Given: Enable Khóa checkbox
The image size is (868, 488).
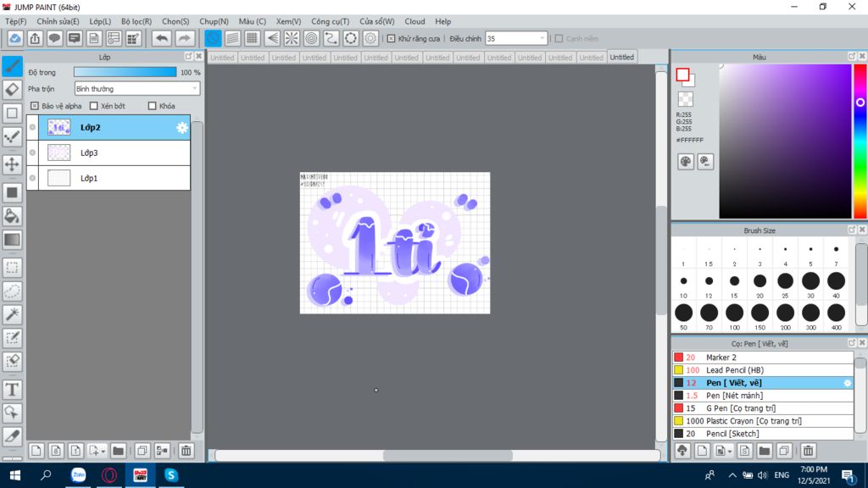Looking at the screenshot, I should pos(153,106).
